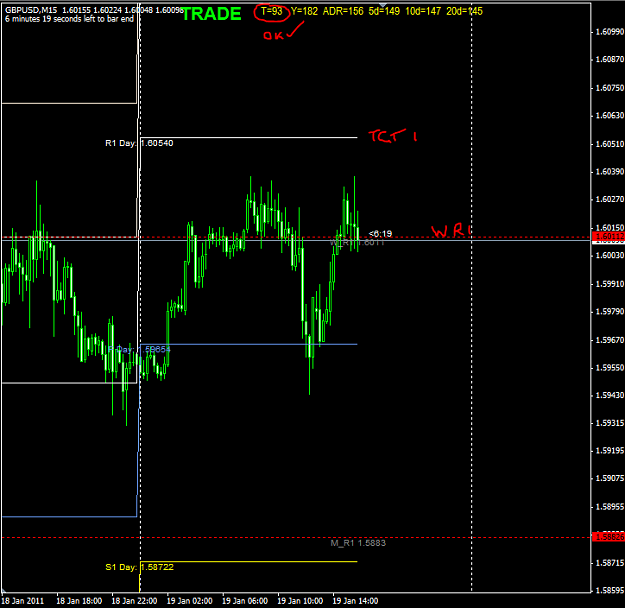
Task: Click 1.59550 on the price scale
Action: [609, 368]
